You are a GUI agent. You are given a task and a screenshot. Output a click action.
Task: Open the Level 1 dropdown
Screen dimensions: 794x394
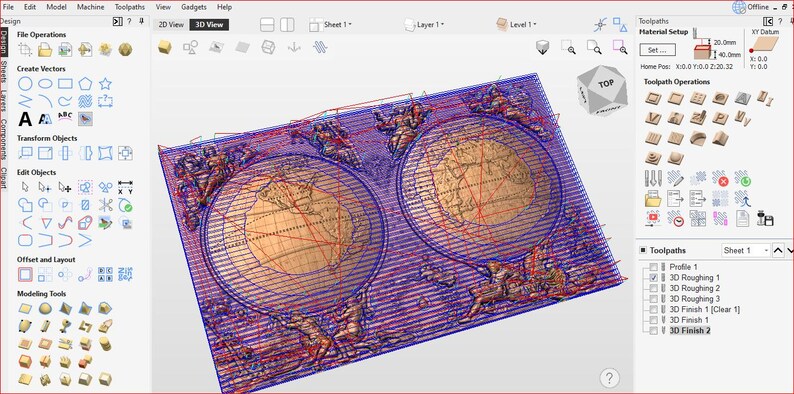517,24
